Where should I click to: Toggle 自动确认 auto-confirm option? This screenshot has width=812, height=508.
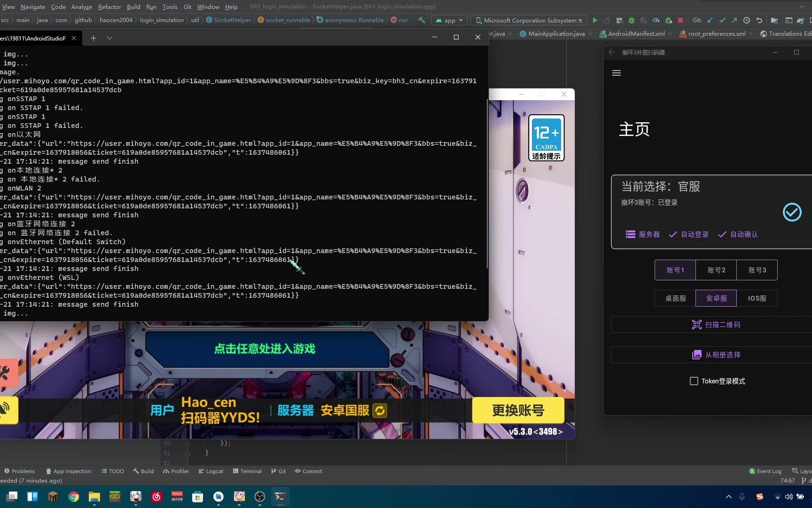click(x=738, y=234)
